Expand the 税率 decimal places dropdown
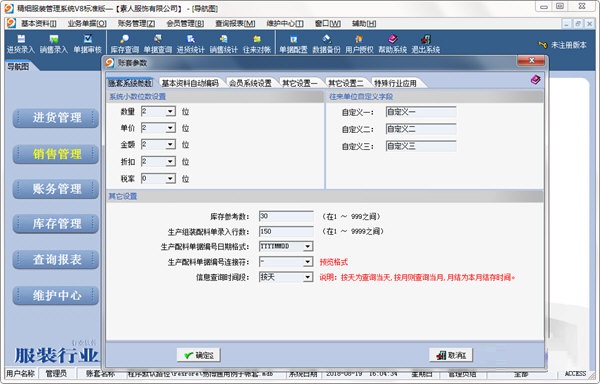 click(170, 179)
